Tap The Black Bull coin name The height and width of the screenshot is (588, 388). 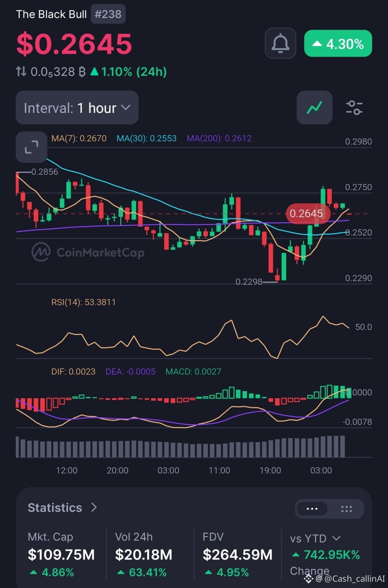(x=51, y=14)
